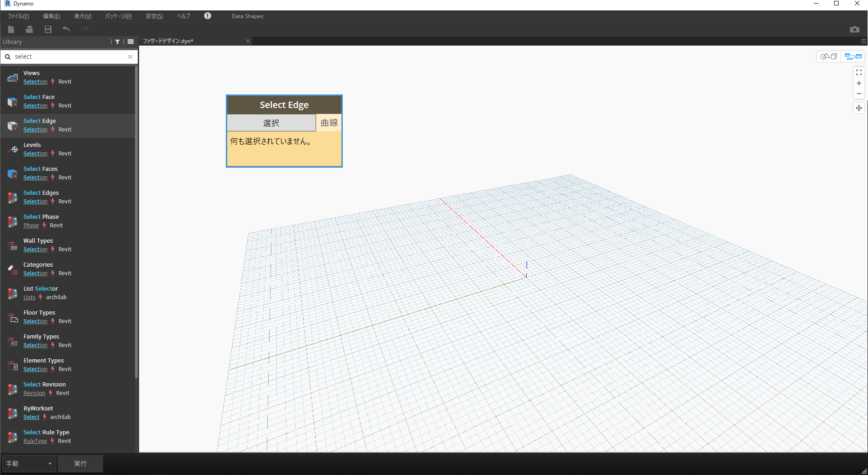868x475 pixels.
Task: Clear the library search text
Action: coord(130,56)
